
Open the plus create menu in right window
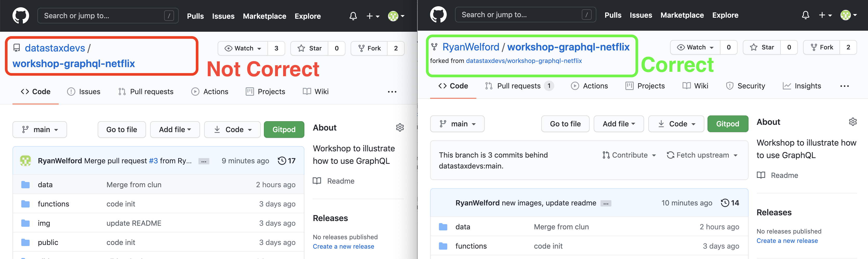click(x=825, y=15)
